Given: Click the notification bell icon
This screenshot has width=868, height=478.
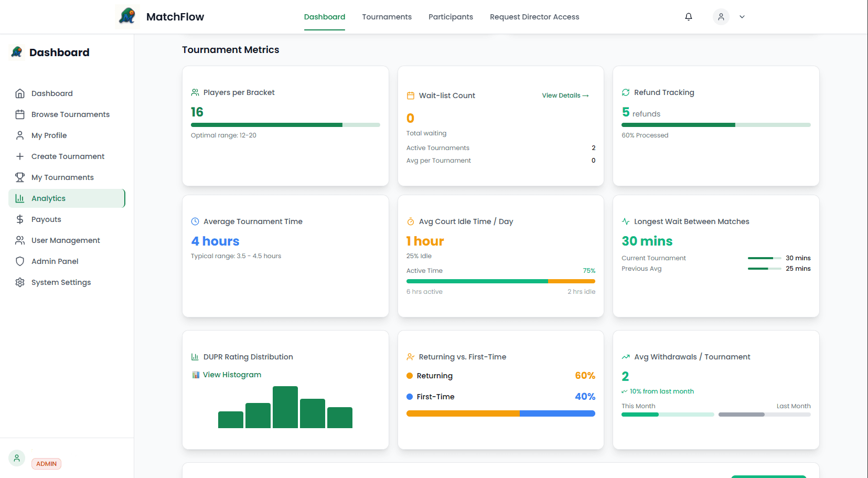Looking at the screenshot, I should tap(688, 16).
